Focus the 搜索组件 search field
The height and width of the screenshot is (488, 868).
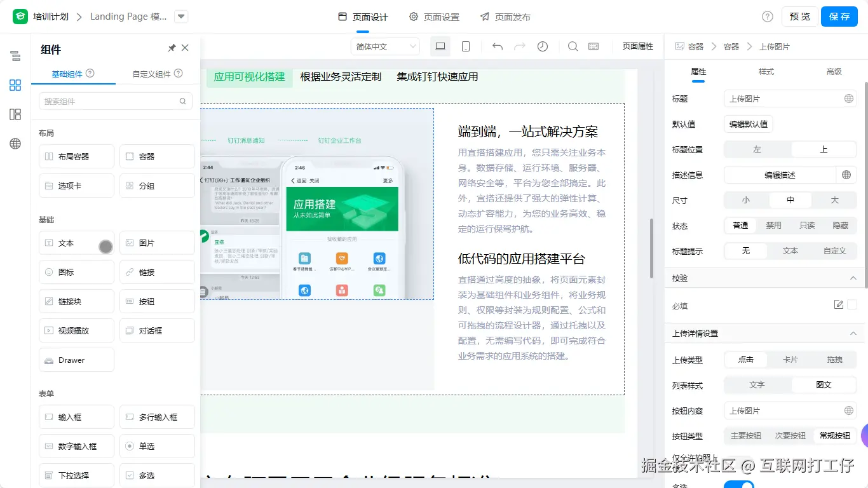115,101
